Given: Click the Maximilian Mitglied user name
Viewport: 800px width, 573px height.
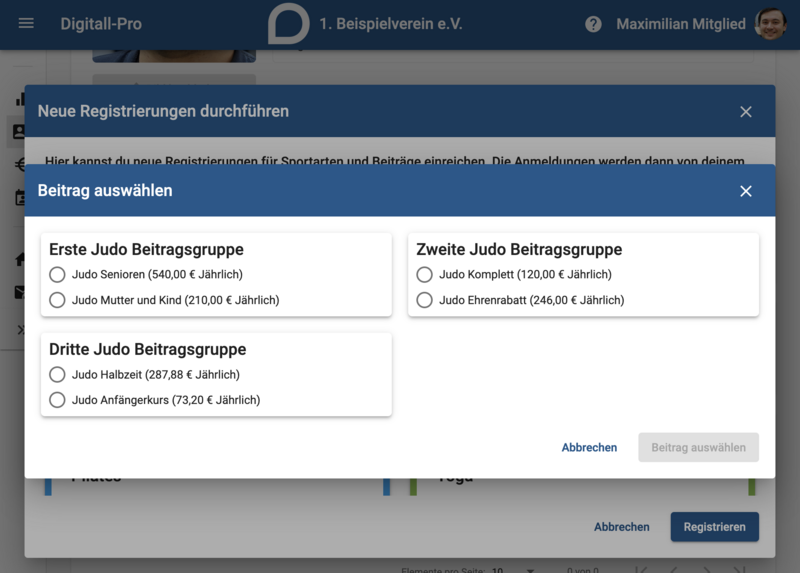Looking at the screenshot, I should point(681,24).
